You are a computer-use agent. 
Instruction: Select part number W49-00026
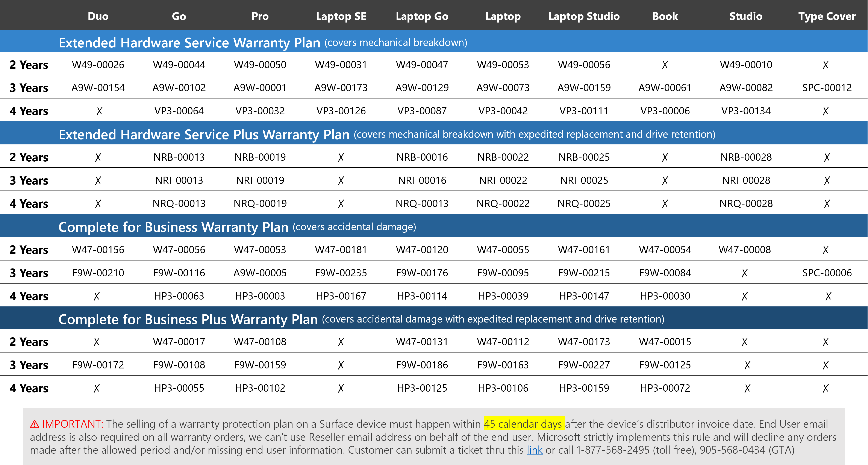coord(98,65)
